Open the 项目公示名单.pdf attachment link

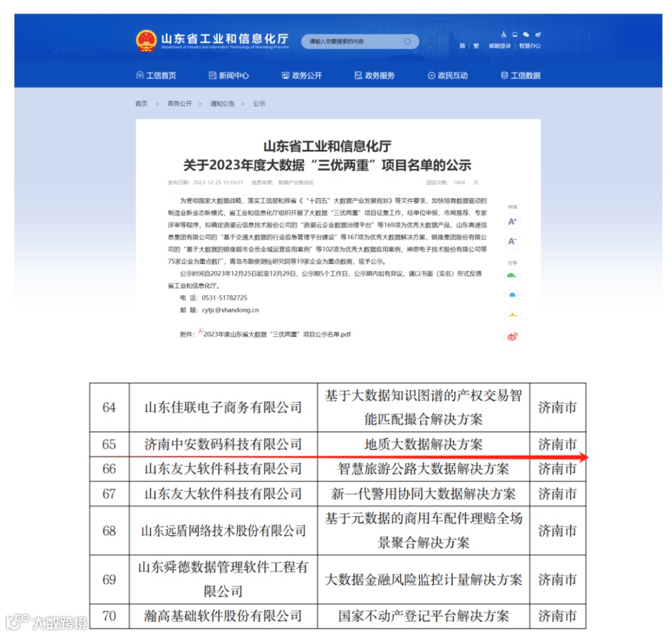pos(278,334)
